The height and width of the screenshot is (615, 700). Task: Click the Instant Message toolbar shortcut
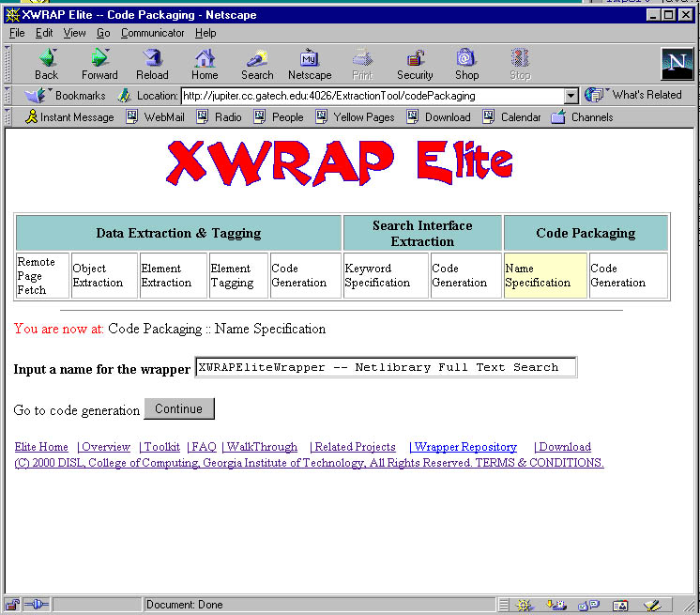pos(69,117)
